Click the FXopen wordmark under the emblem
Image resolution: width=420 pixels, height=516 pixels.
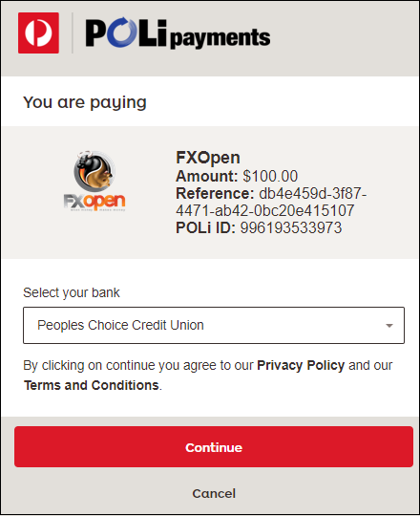(94, 202)
